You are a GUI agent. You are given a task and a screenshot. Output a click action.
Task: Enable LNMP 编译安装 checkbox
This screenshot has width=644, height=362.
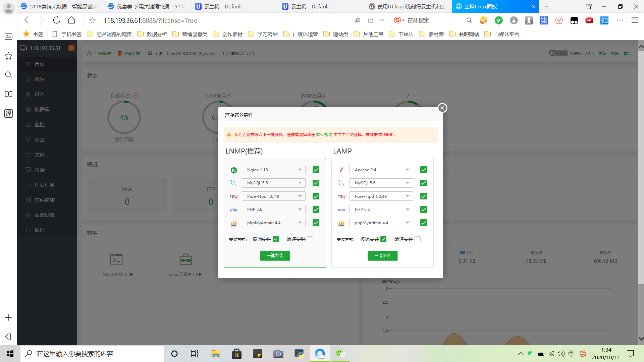coord(310,239)
